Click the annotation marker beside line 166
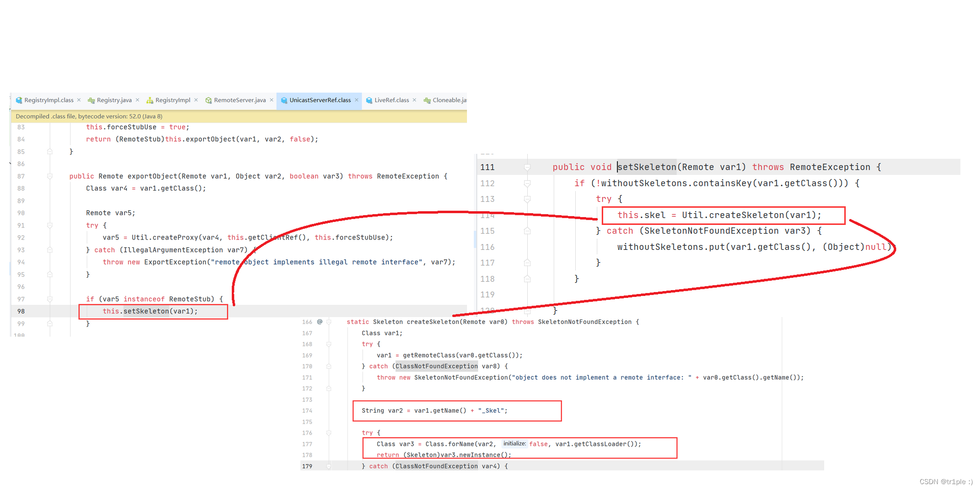 point(319,321)
